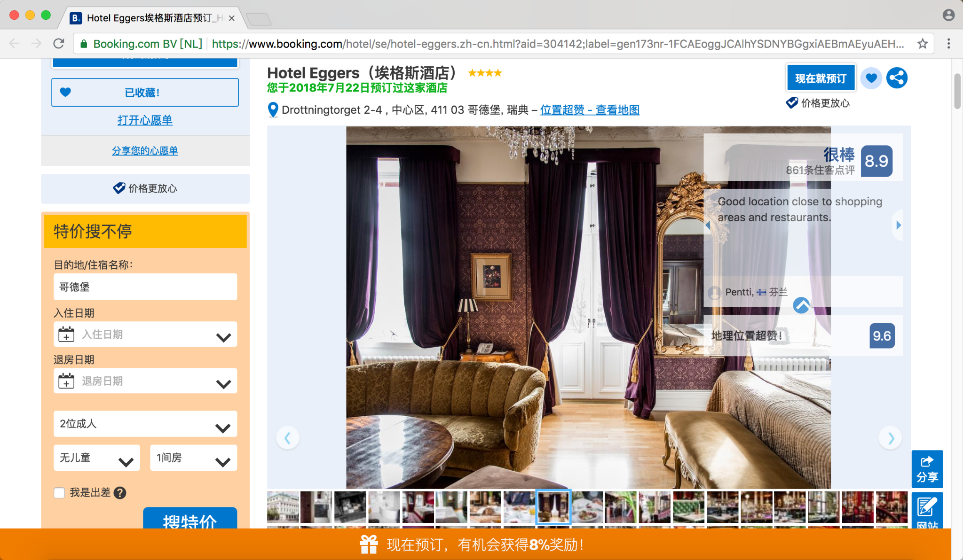963x560 pixels.
Task: Open the 退房日期 date dropdown
Action: click(145, 381)
